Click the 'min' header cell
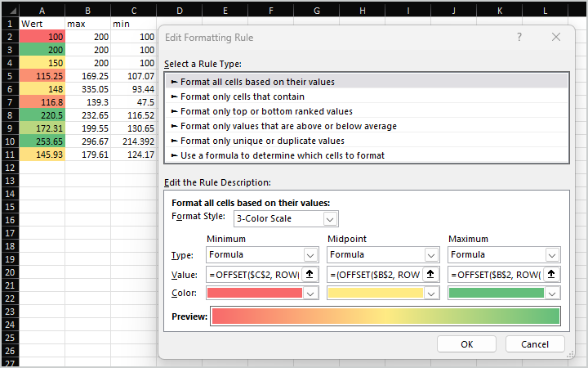Image resolution: width=588 pixels, height=368 pixels. (133, 24)
